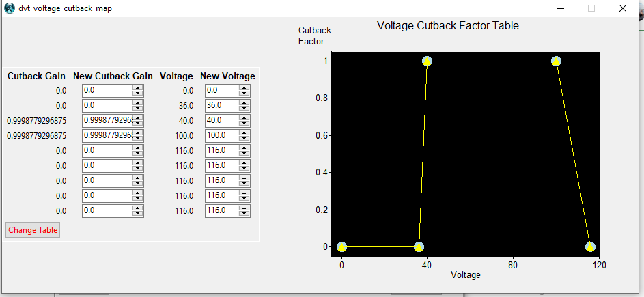
Task: Click the Voltage cell reading 100.0
Action: pos(184,136)
